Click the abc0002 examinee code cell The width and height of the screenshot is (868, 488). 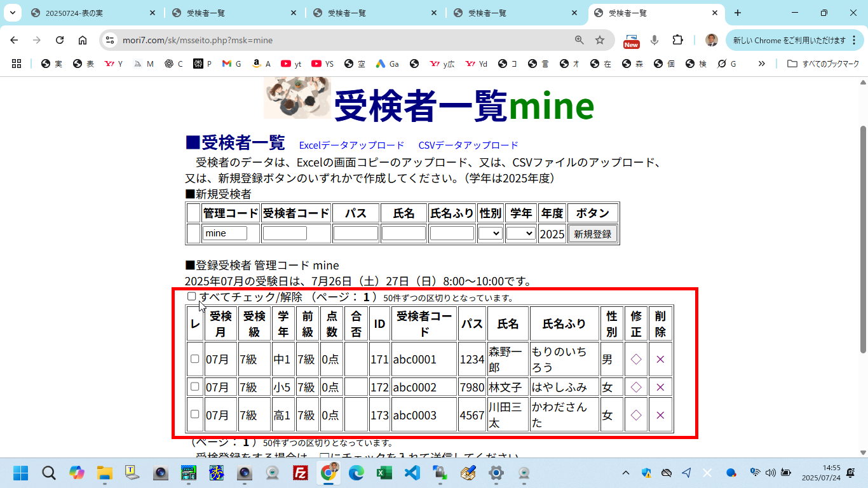(x=424, y=387)
